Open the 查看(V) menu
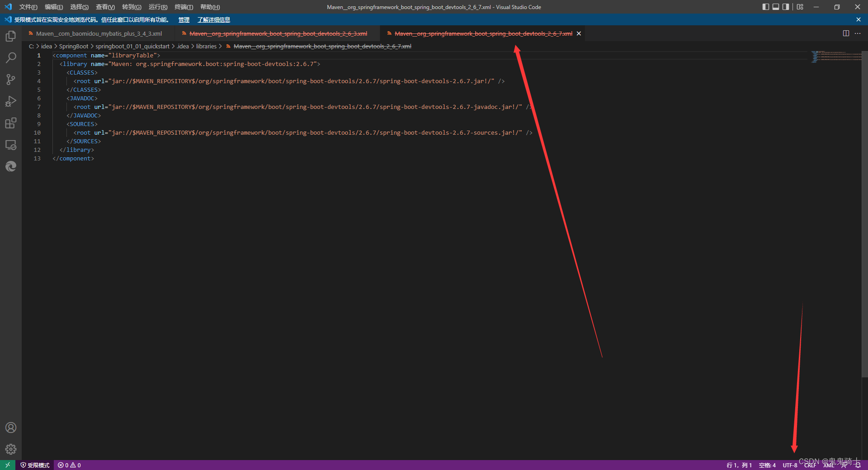The height and width of the screenshot is (470, 868). (105, 7)
